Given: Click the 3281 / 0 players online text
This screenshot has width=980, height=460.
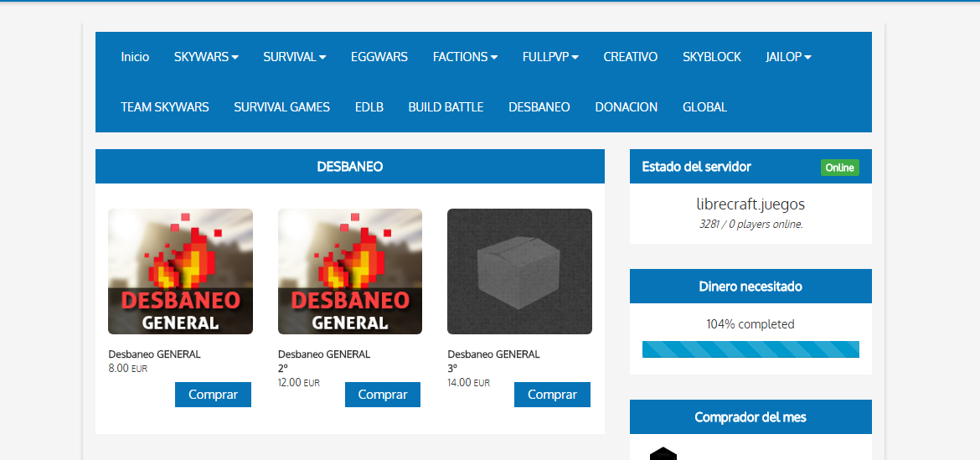Looking at the screenshot, I should [750, 225].
